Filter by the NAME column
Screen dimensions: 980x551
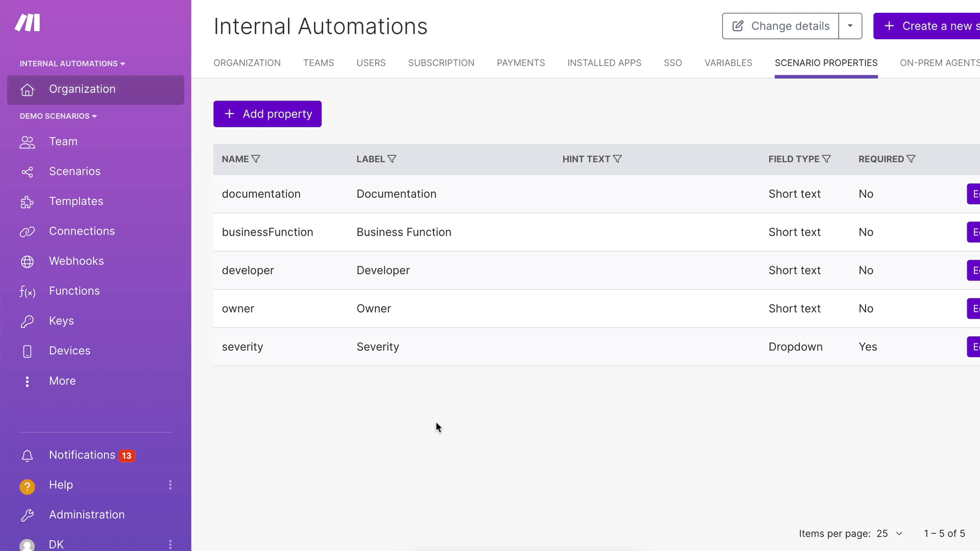click(256, 159)
